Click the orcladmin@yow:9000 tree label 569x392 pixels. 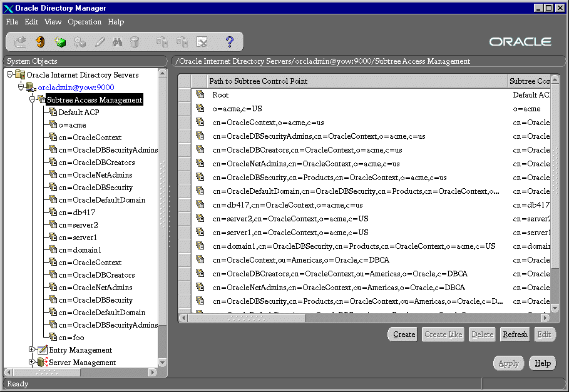[76, 88]
